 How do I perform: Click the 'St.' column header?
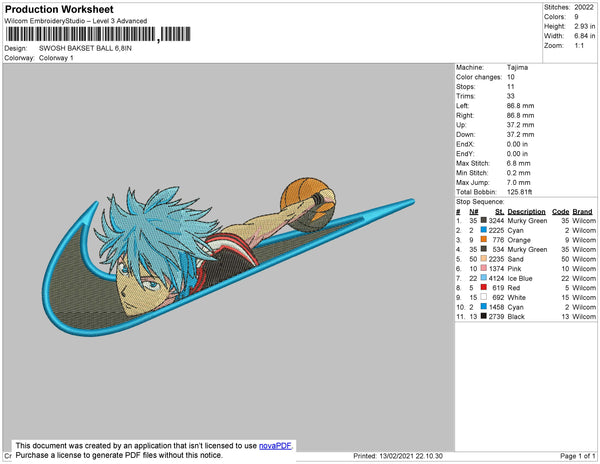point(499,211)
